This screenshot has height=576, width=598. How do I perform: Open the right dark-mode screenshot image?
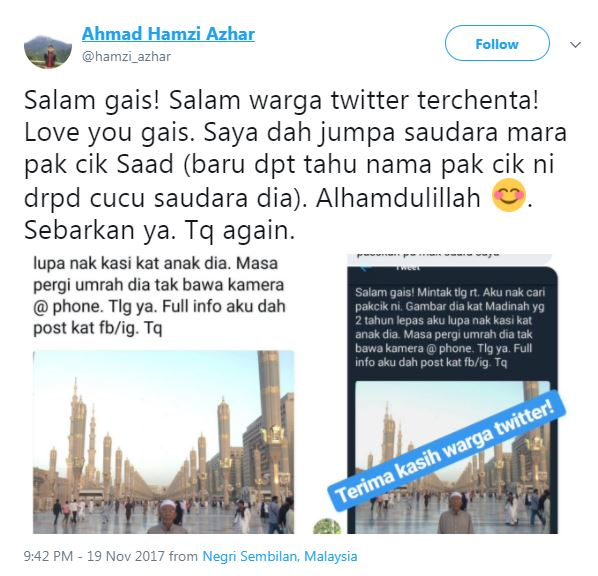452,393
